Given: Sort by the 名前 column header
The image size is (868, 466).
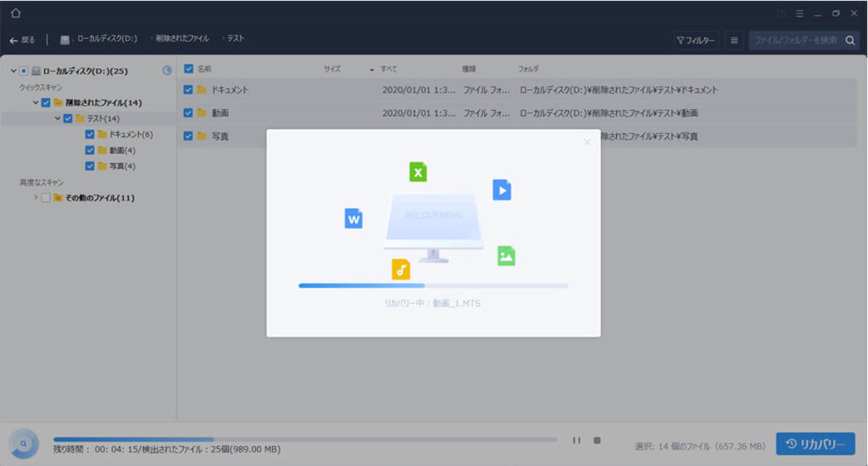Looking at the screenshot, I should click(204, 69).
